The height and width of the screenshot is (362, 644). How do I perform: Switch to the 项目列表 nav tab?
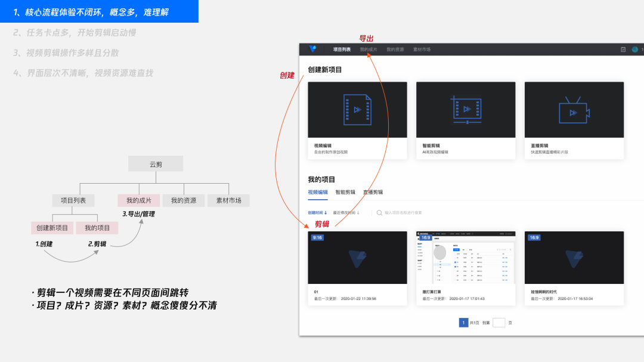pos(342,49)
